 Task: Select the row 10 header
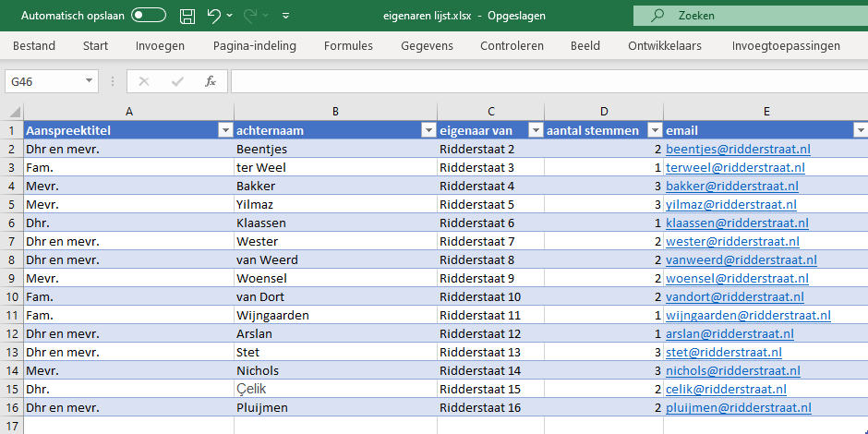pyautogui.click(x=12, y=296)
